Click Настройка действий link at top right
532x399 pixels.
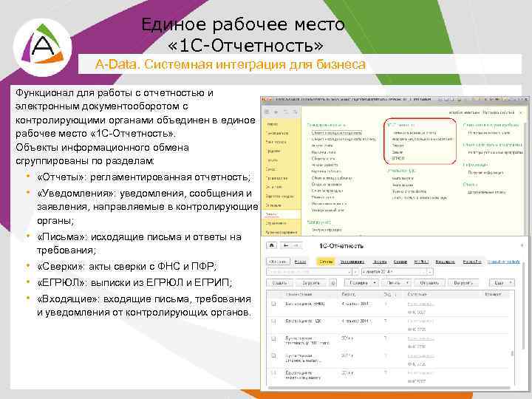coord(498,112)
